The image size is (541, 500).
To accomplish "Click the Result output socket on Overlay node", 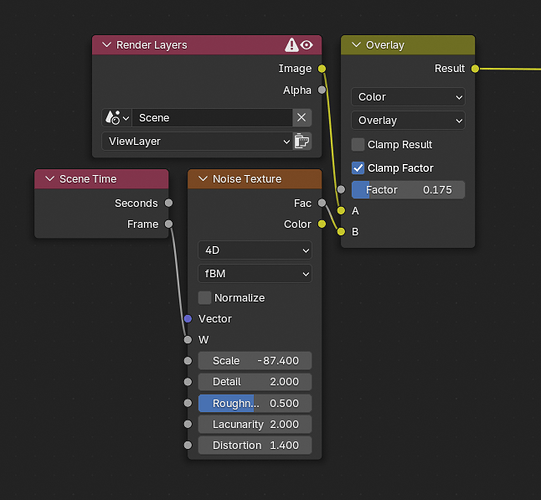I will pos(475,69).
